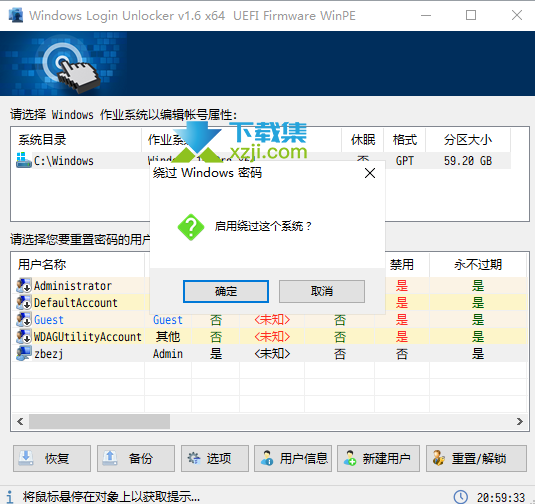Screen dimensions: 535x504
Task: Click the scrollbar left arrow
Action: point(20,421)
